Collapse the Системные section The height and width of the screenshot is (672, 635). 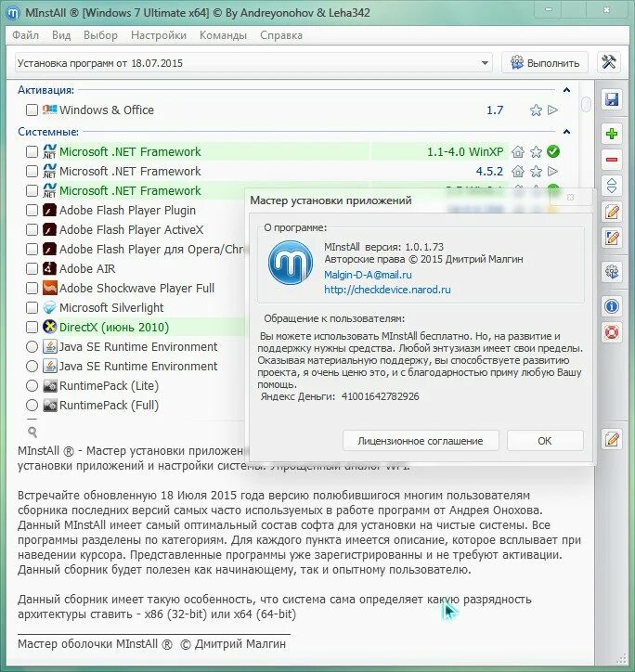(566, 132)
